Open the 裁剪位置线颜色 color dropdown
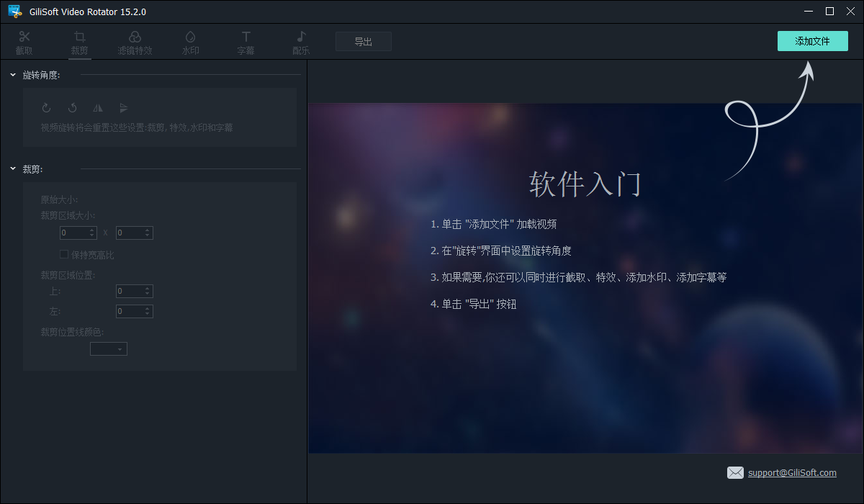The image size is (864, 504). (x=109, y=348)
